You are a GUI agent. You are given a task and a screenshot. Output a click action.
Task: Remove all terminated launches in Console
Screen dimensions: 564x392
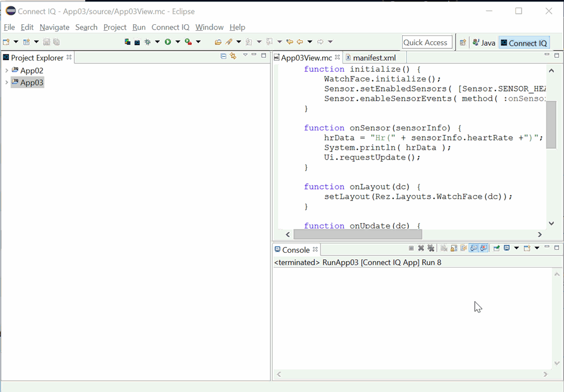(431, 249)
